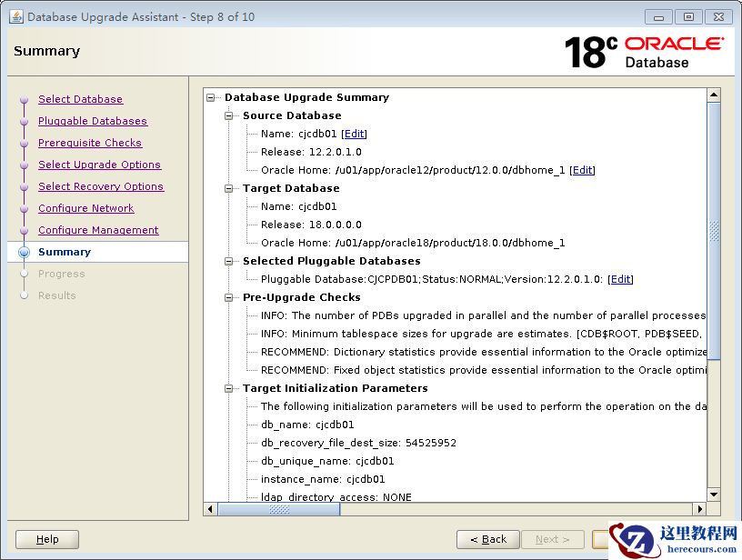Select the INFO minimum tablespace sizes row
The width and height of the screenshot is (742, 560).
[x=481, y=334]
